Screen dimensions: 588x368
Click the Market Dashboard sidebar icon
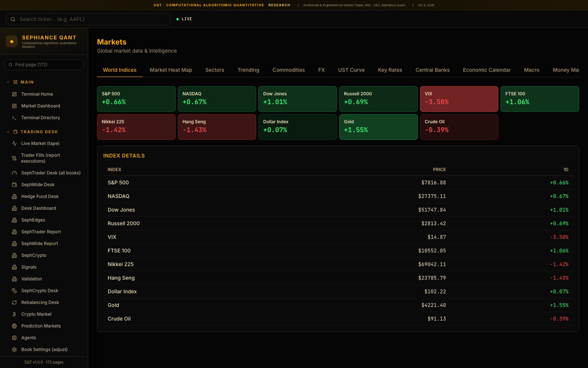14,106
